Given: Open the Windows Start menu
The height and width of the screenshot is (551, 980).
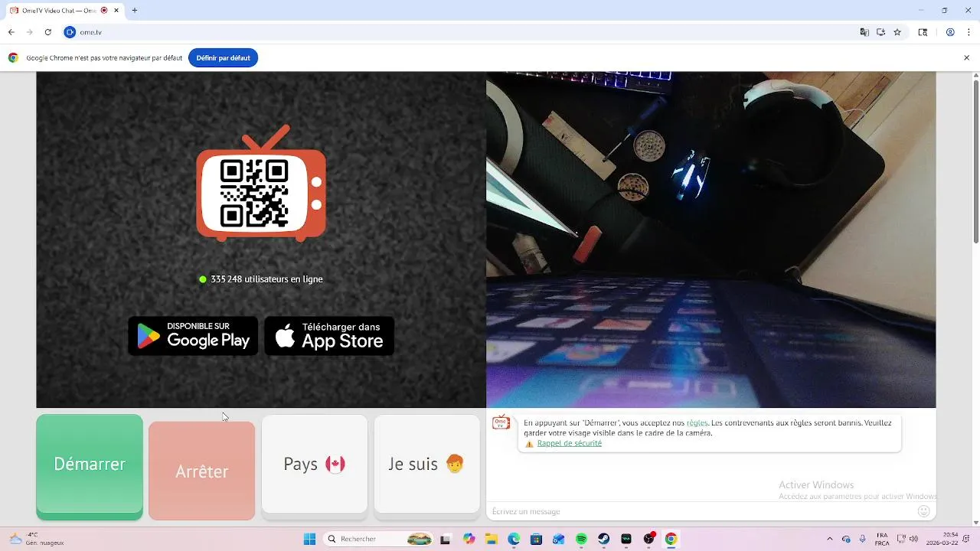Looking at the screenshot, I should click(x=309, y=539).
